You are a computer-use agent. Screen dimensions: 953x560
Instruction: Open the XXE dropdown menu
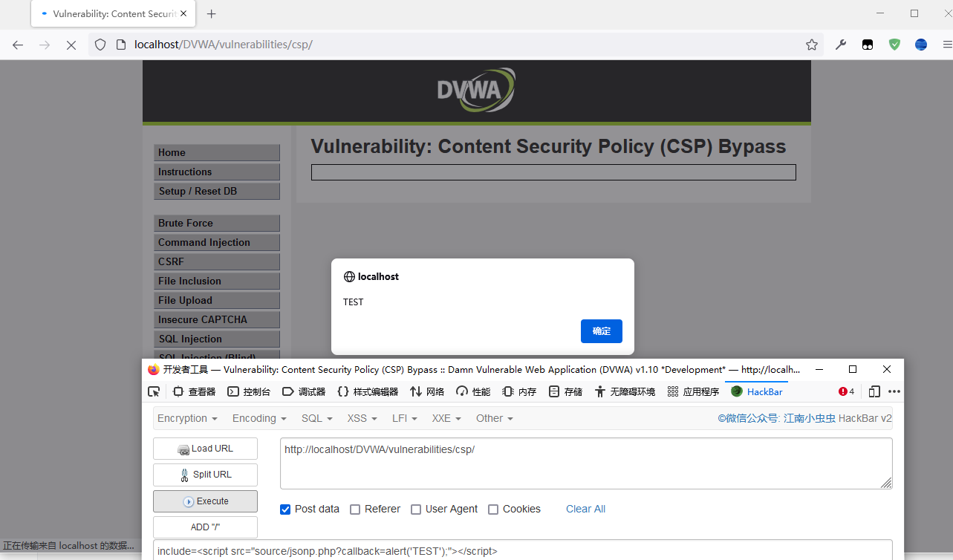pyautogui.click(x=446, y=418)
